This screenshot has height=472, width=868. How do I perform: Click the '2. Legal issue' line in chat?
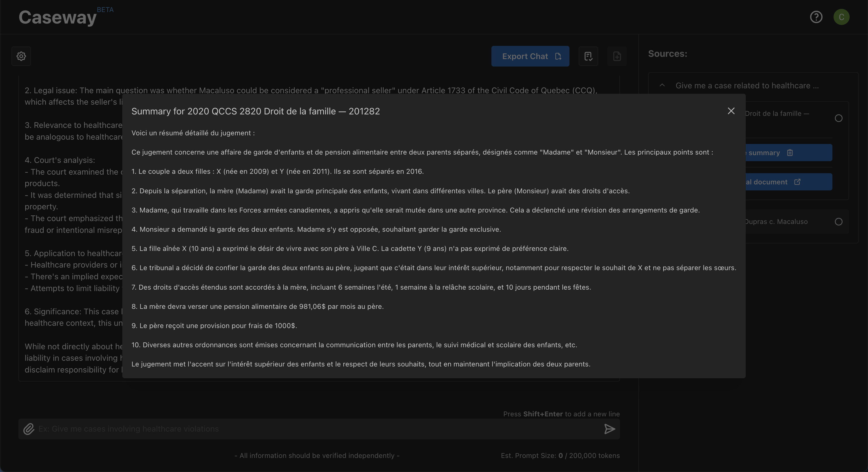tap(311, 90)
